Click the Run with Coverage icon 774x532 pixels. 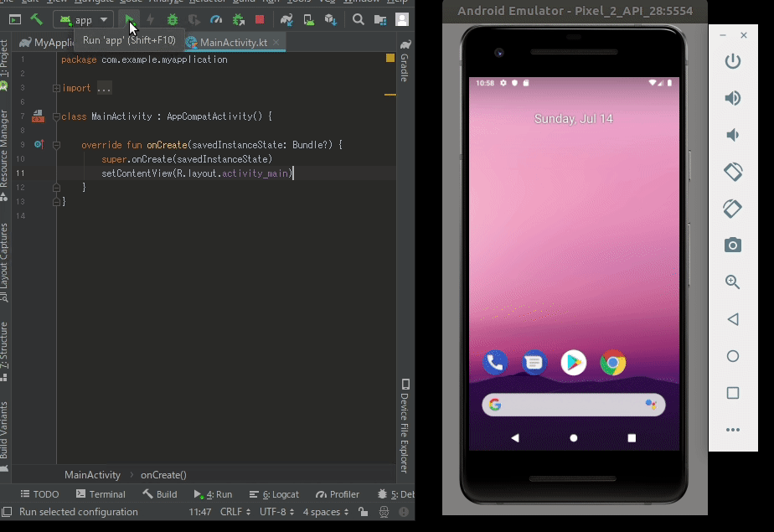[x=194, y=20]
